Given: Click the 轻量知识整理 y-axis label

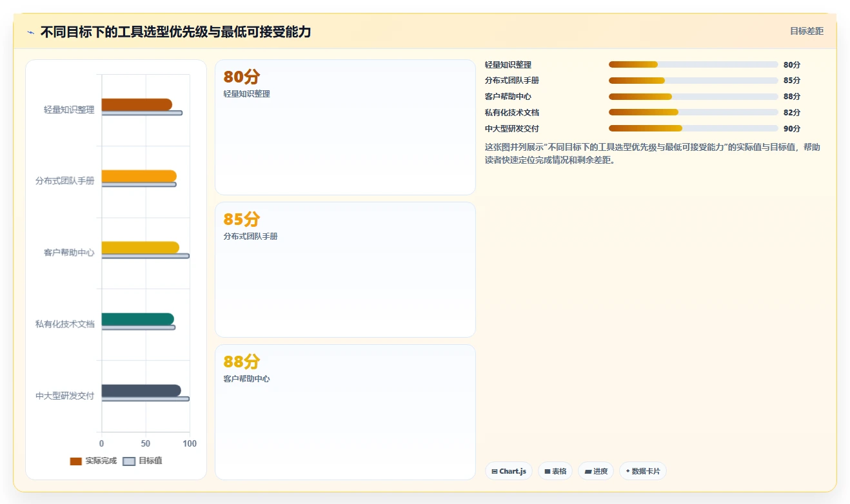Looking at the screenshot, I should pos(69,110).
